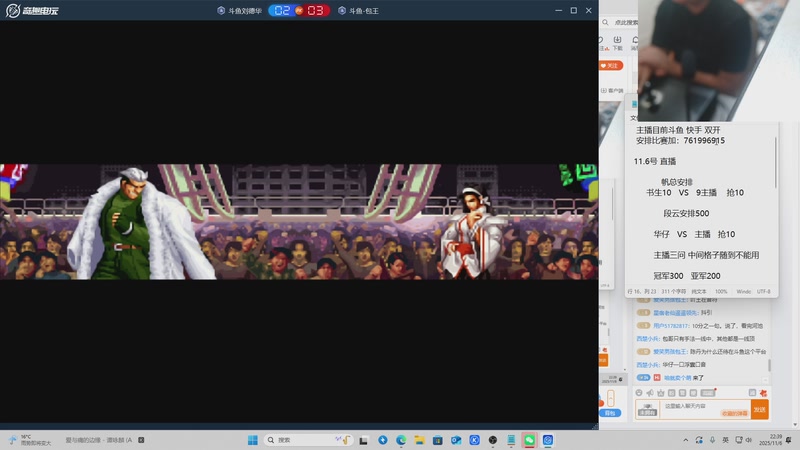The image size is (800, 450).
Task: Click the notepad vertical scrollbar
Action: (776, 163)
